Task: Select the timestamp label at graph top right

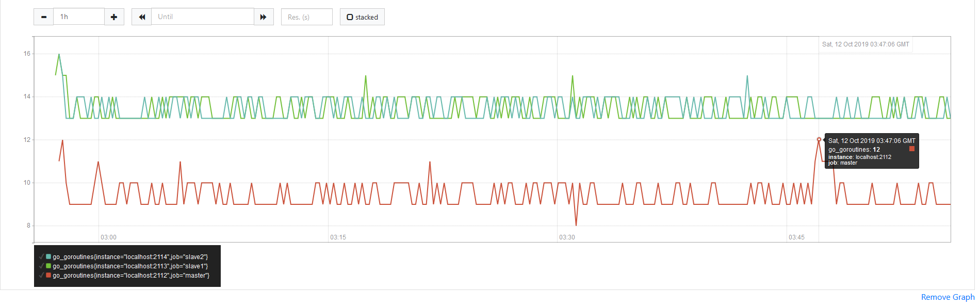Action: pos(865,44)
